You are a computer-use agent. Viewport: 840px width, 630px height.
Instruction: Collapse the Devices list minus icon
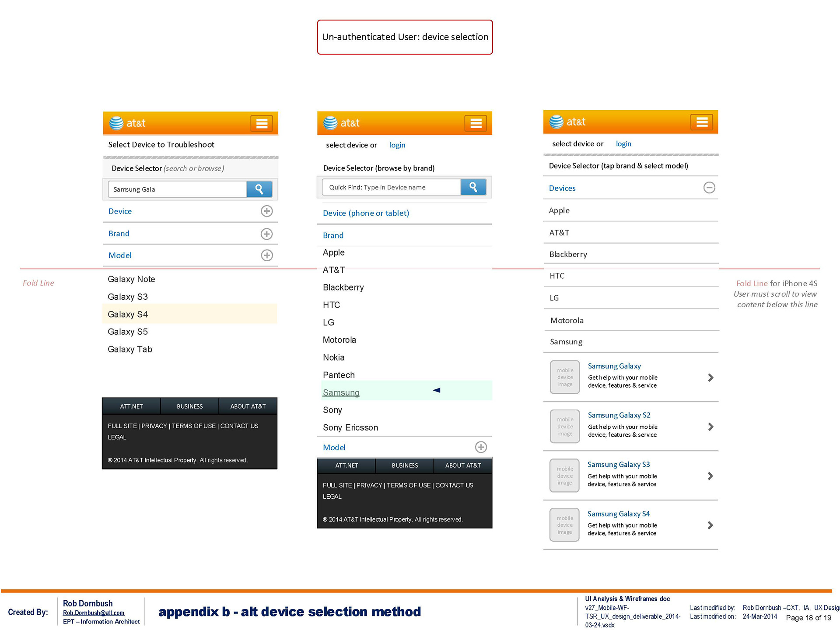[x=709, y=188]
